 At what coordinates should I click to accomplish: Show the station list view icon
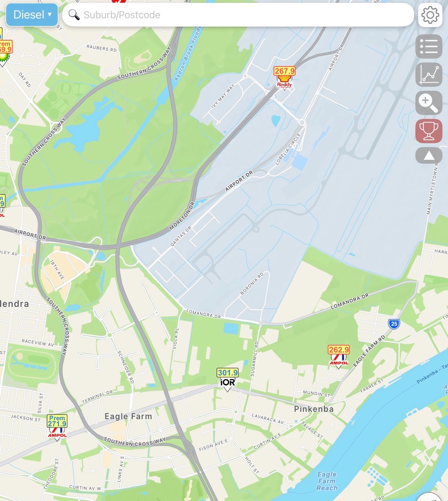(x=429, y=47)
